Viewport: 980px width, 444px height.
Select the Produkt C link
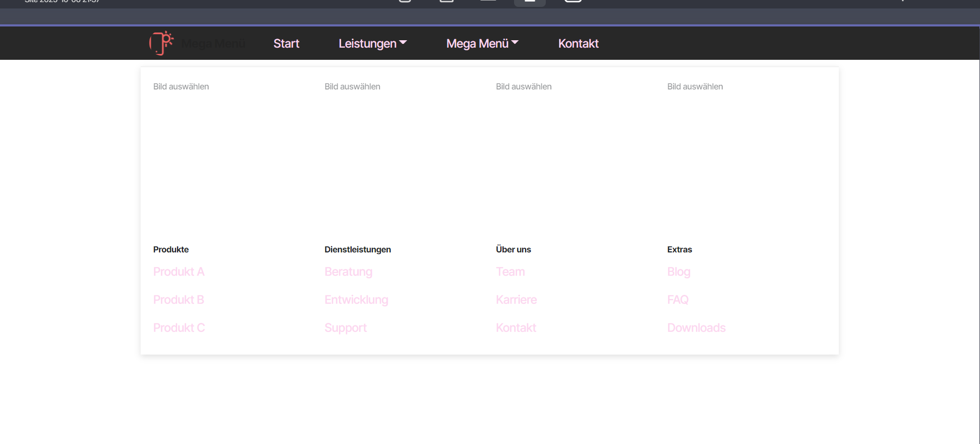click(179, 328)
